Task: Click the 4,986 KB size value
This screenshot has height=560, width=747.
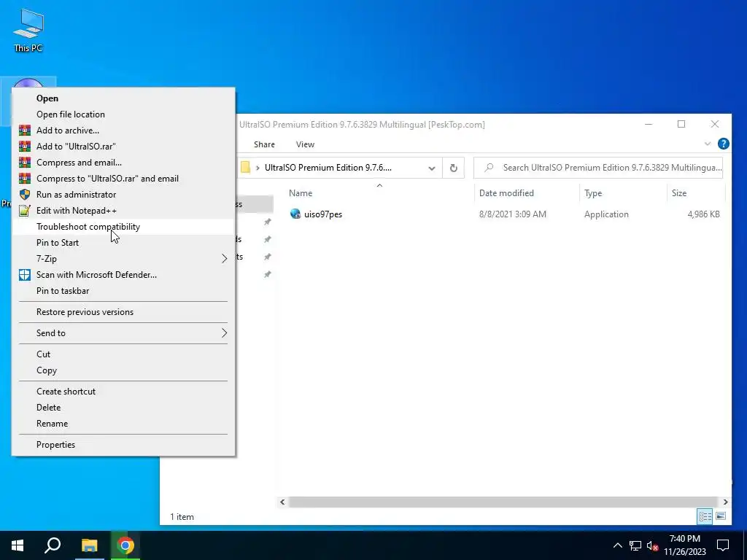Action: click(703, 214)
